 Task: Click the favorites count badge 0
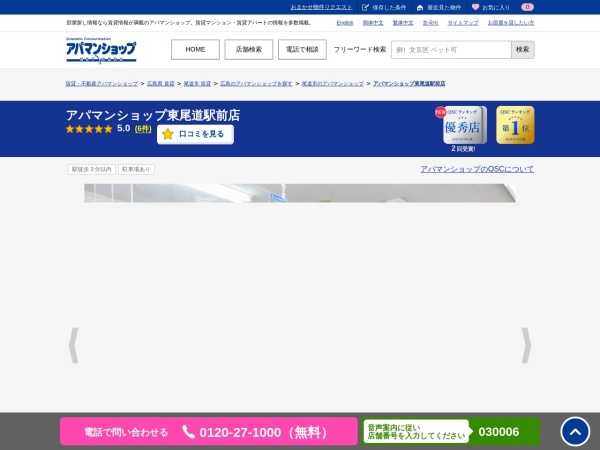coord(527,7)
